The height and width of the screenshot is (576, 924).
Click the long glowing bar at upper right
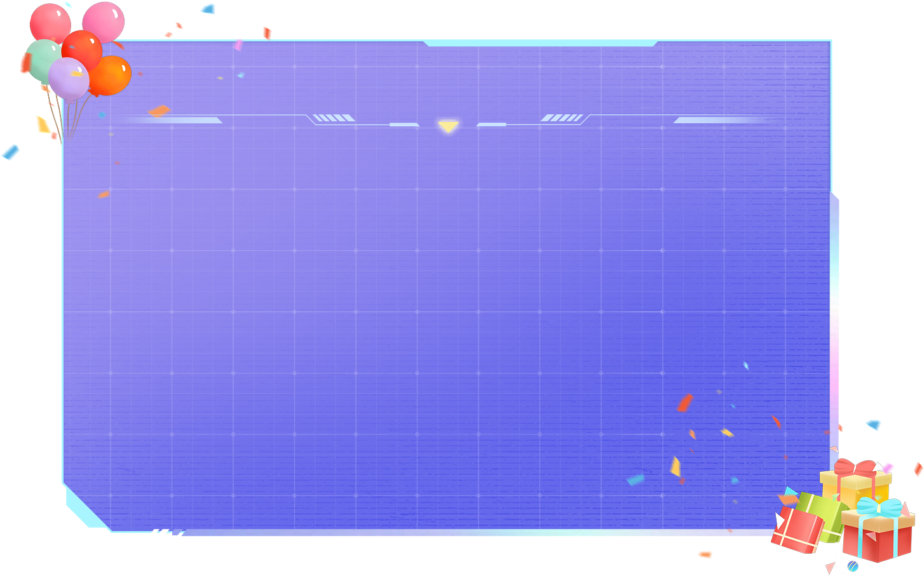(721, 120)
